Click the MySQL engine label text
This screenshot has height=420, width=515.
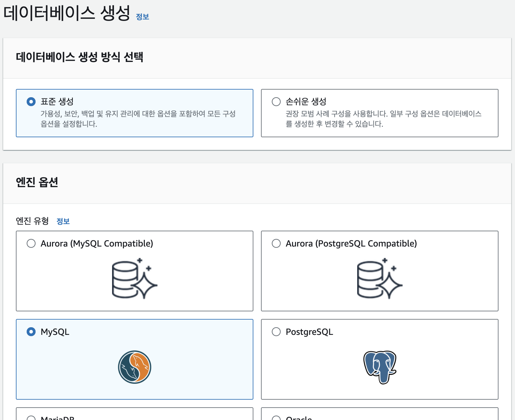click(55, 332)
